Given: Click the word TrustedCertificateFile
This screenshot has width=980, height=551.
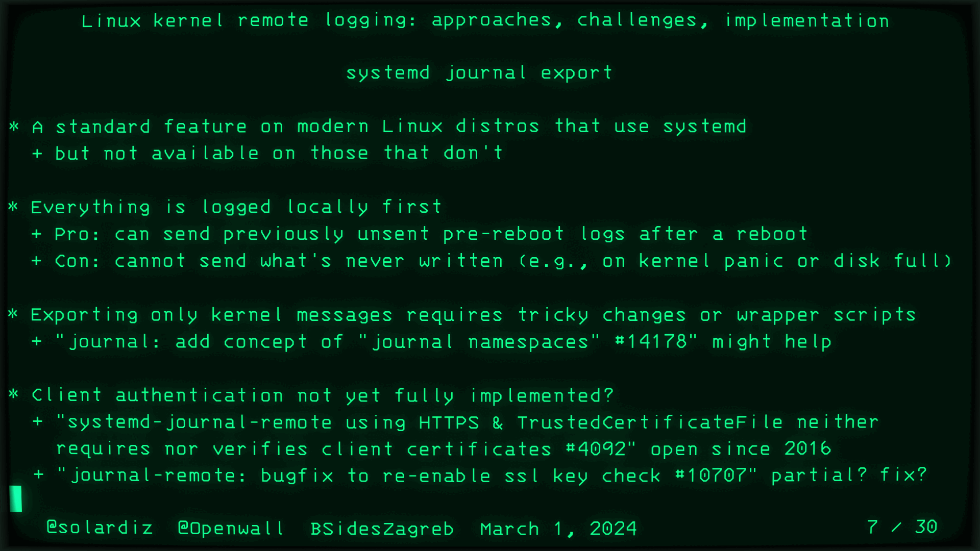Looking at the screenshot, I should (x=650, y=422).
